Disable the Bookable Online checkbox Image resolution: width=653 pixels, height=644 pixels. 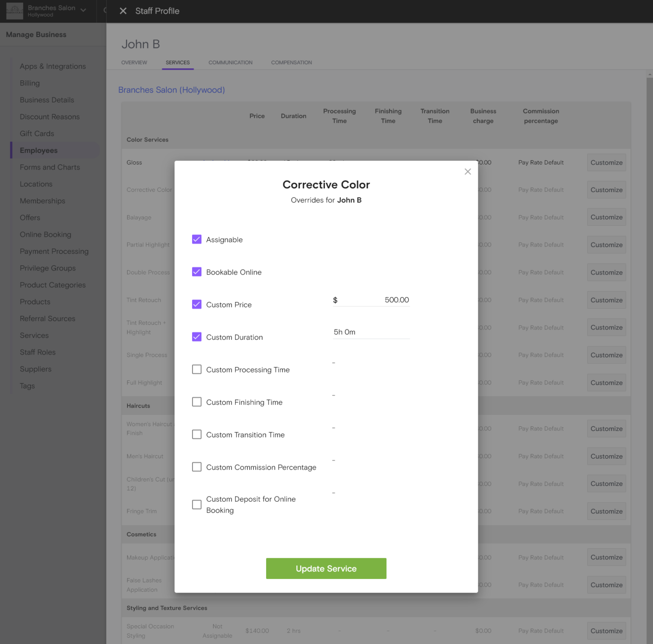point(196,272)
